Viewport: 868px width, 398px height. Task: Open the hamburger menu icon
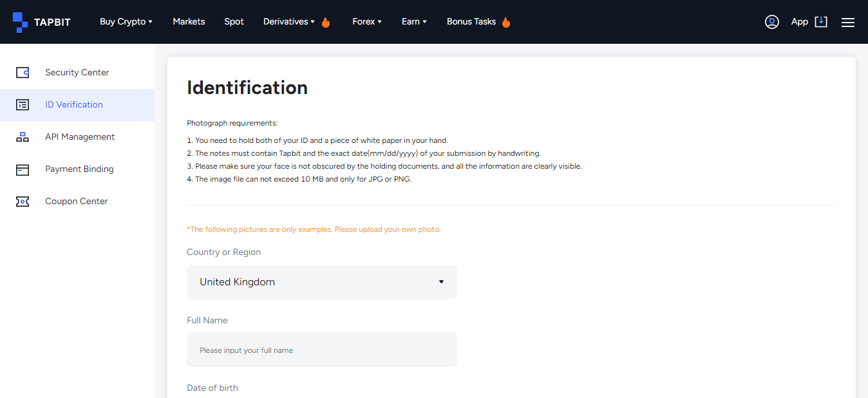pos(848,22)
